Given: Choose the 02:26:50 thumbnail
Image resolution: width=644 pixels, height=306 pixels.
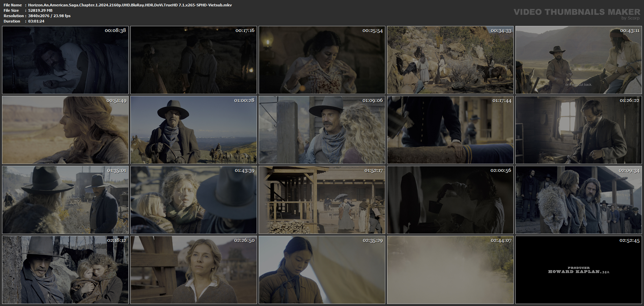Looking at the screenshot, I should [194, 270].
